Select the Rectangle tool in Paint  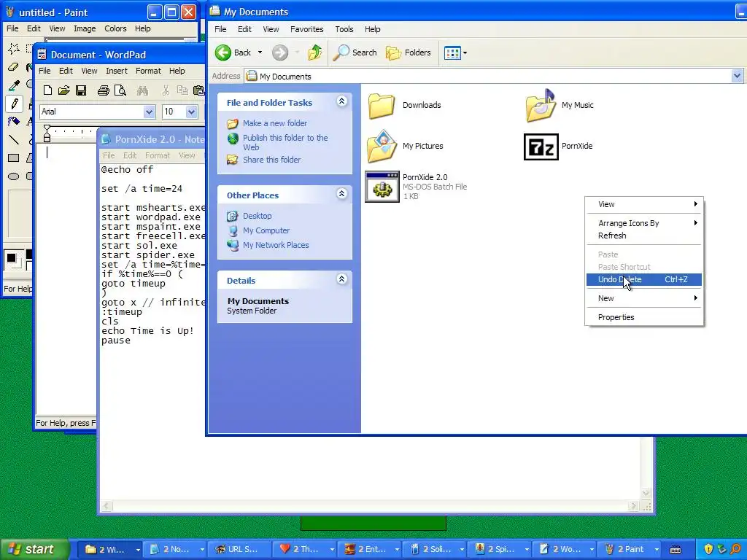[x=14, y=157]
